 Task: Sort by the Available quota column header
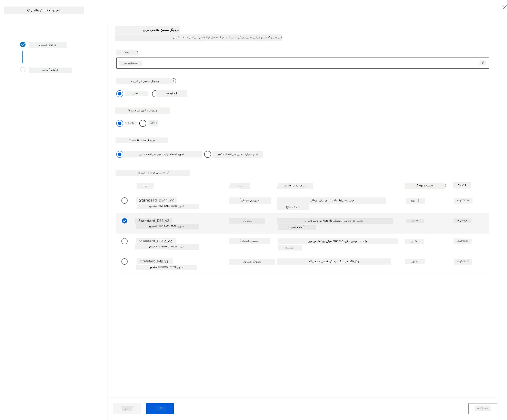pyautogui.click(x=425, y=185)
